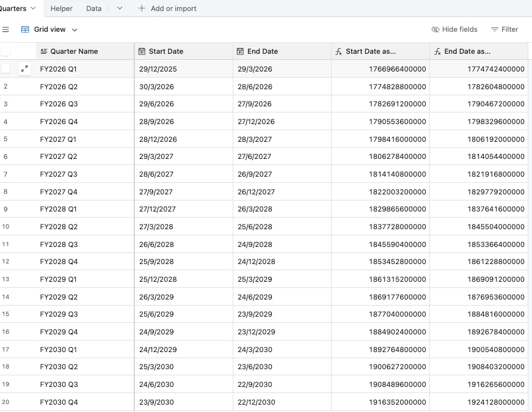Select the FY2029 Q3 cell
Screen dimensions: 532x412
coord(85,314)
